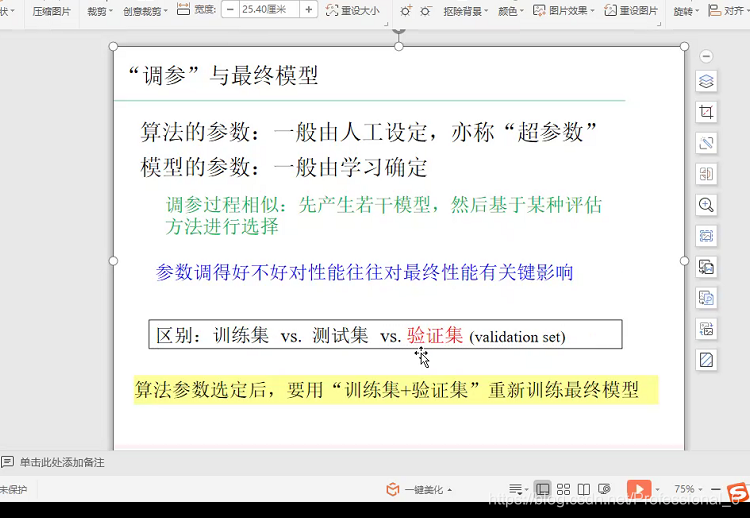Click the '未保护' status bar entry
750x518 pixels.
(13, 490)
